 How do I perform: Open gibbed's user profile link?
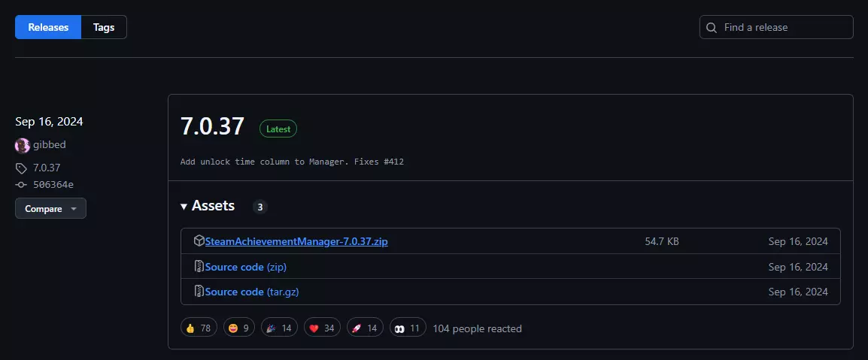tap(50, 145)
